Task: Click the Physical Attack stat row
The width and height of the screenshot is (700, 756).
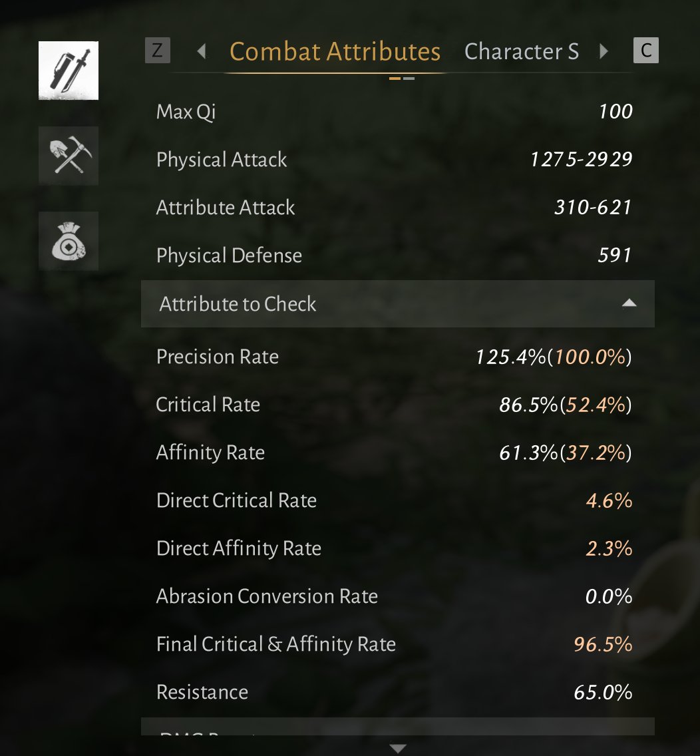Action: [x=394, y=160]
